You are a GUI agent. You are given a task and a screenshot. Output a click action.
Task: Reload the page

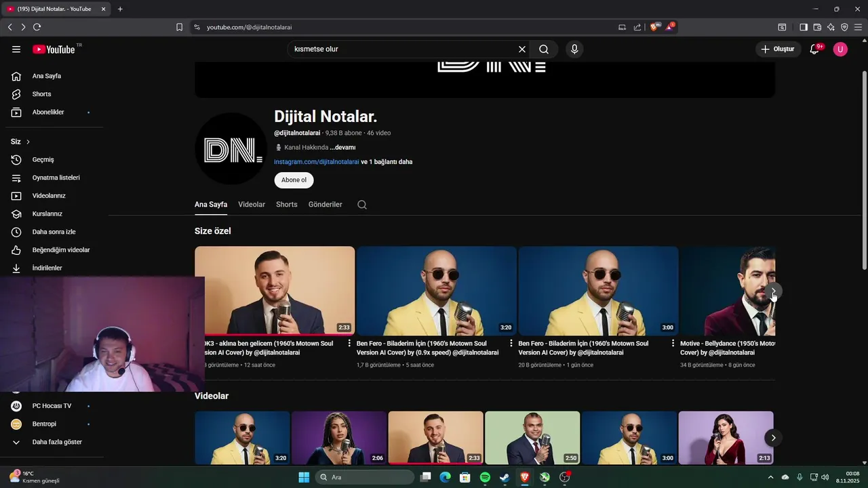tap(37, 27)
